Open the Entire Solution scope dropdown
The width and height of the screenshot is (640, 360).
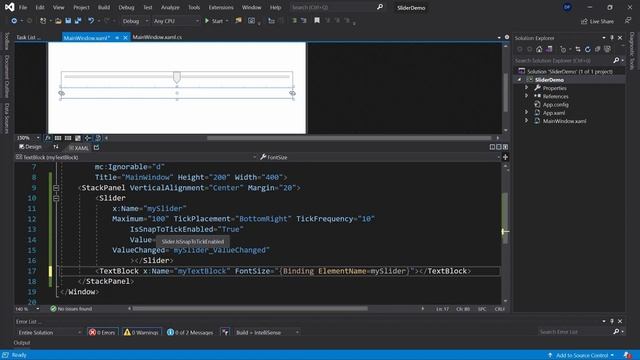[x=49, y=332]
